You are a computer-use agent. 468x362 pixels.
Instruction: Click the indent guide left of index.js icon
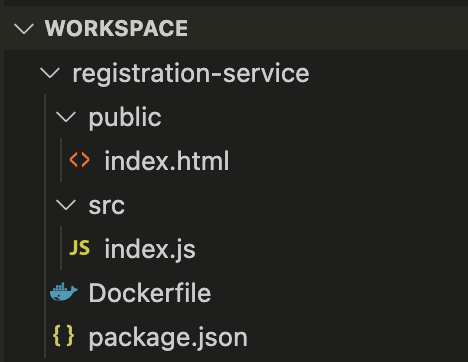(x=61, y=248)
